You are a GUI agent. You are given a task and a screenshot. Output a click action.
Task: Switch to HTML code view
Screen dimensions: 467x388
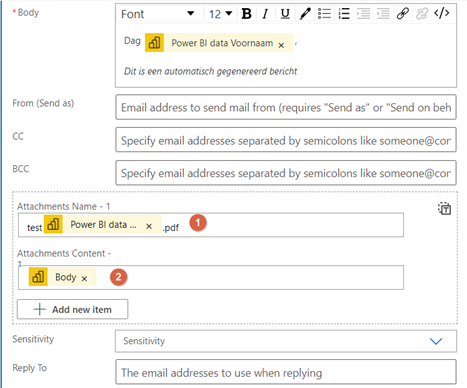[x=442, y=13]
